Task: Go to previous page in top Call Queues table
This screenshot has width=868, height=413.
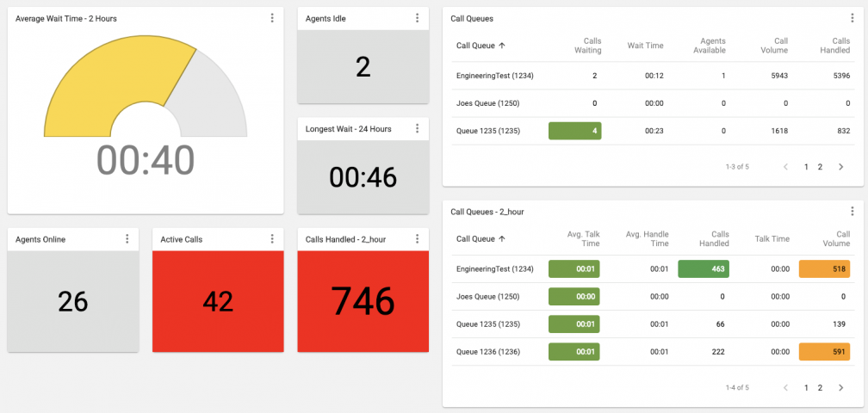Action: tap(785, 167)
